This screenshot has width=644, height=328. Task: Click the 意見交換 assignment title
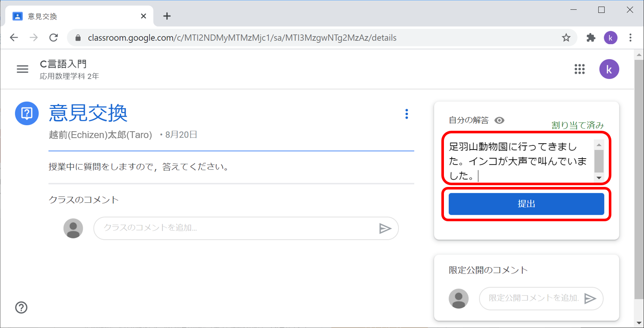[88, 113]
